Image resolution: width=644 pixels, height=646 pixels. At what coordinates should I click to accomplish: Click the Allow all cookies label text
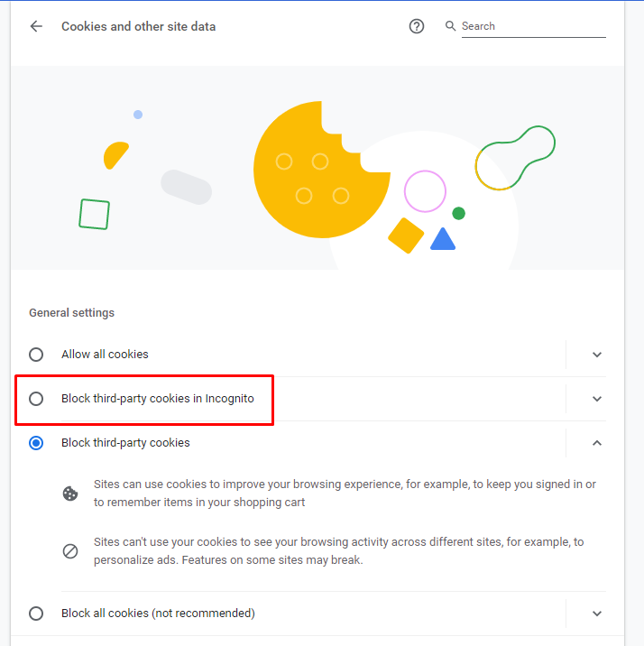pyautogui.click(x=105, y=355)
